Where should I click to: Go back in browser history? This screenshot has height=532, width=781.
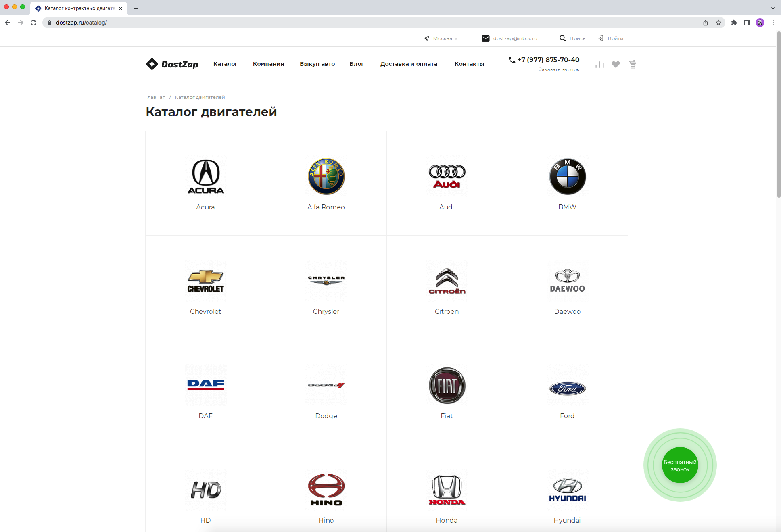[8, 23]
